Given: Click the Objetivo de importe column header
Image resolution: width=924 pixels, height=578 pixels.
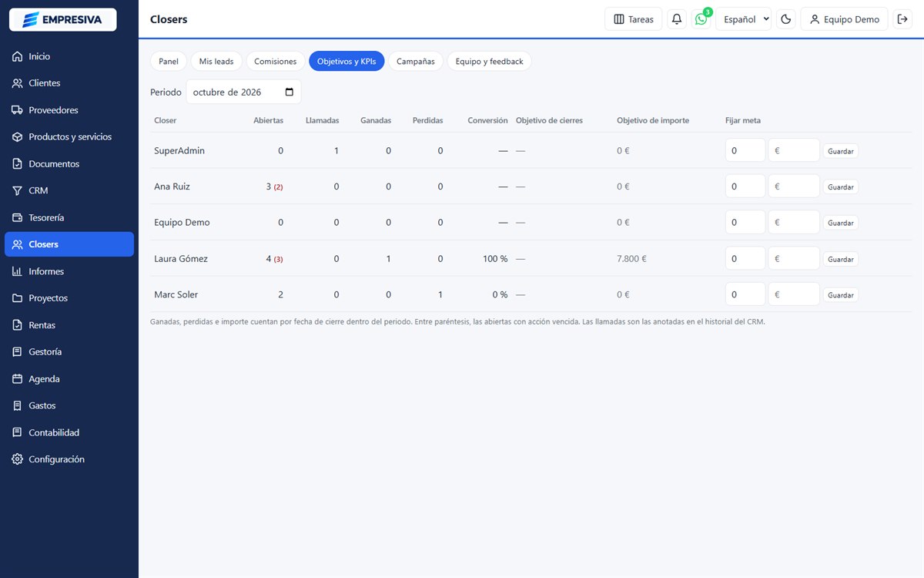Looking at the screenshot, I should click(x=653, y=120).
